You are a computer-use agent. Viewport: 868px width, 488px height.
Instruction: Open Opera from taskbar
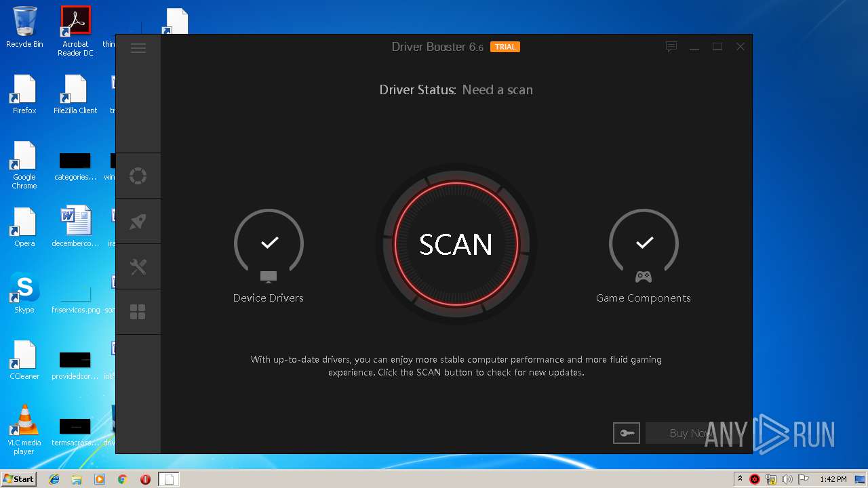[x=145, y=479]
